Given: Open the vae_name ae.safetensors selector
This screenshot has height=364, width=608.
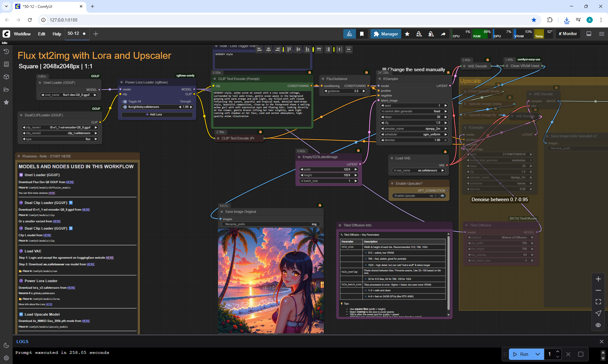Looking at the screenshot, I should [x=419, y=170].
